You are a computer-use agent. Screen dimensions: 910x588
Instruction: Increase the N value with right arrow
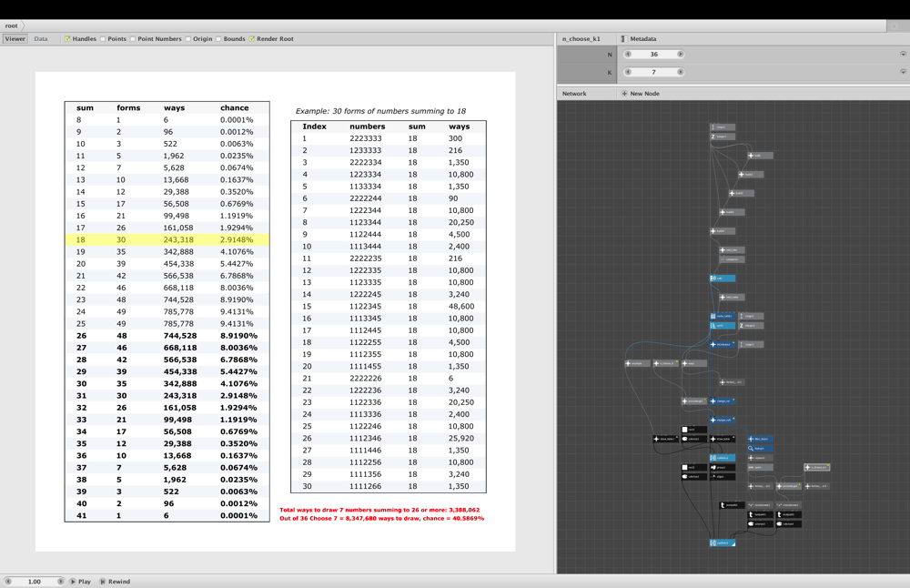[x=680, y=54]
